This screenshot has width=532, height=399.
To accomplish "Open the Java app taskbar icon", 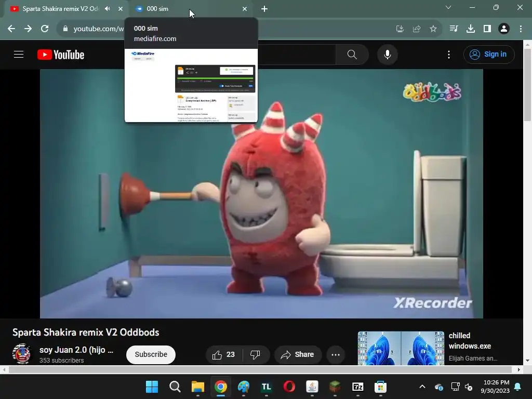I will [x=312, y=387].
